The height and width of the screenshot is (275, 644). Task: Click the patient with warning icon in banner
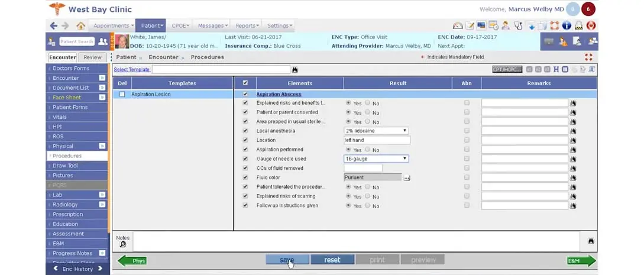[x=564, y=41]
